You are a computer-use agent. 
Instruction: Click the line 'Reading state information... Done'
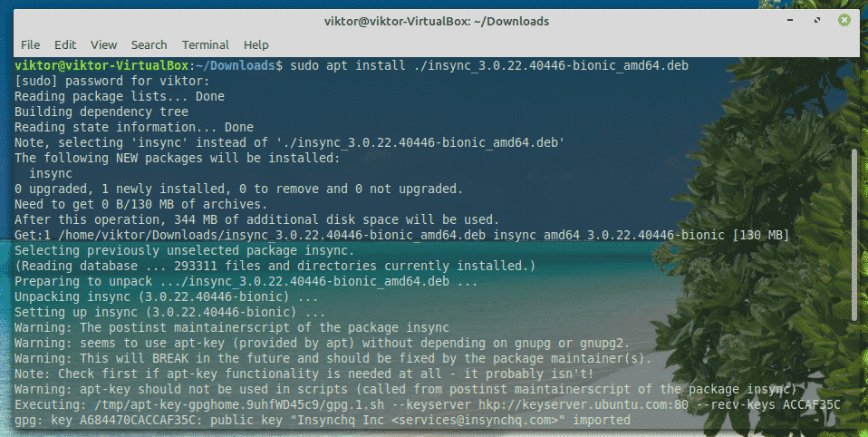(x=134, y=128)
